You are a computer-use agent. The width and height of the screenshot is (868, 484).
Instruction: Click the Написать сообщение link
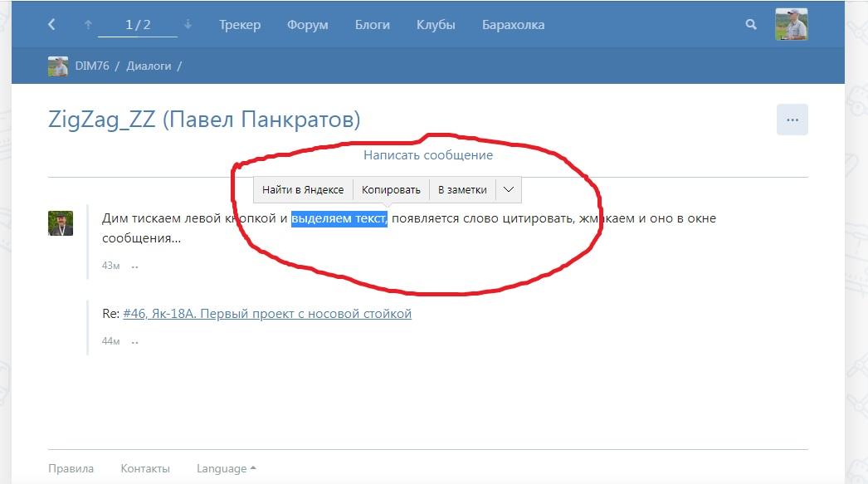click(x=428, y=155)
